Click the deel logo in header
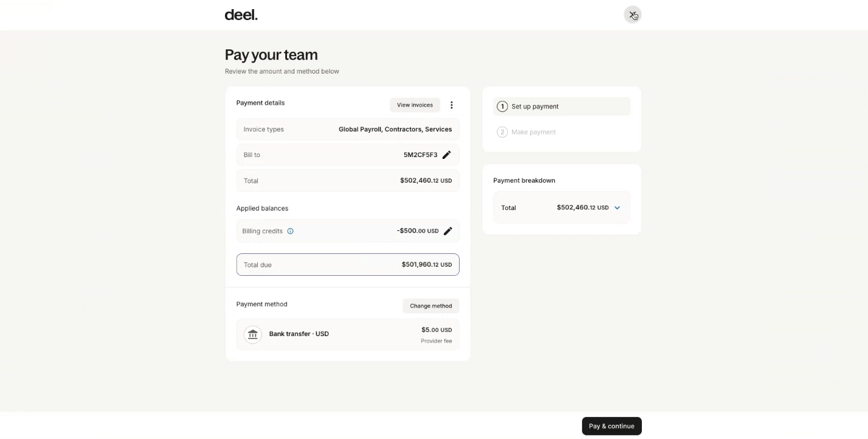This screenshot has width=868, height=439. (241, 15)
